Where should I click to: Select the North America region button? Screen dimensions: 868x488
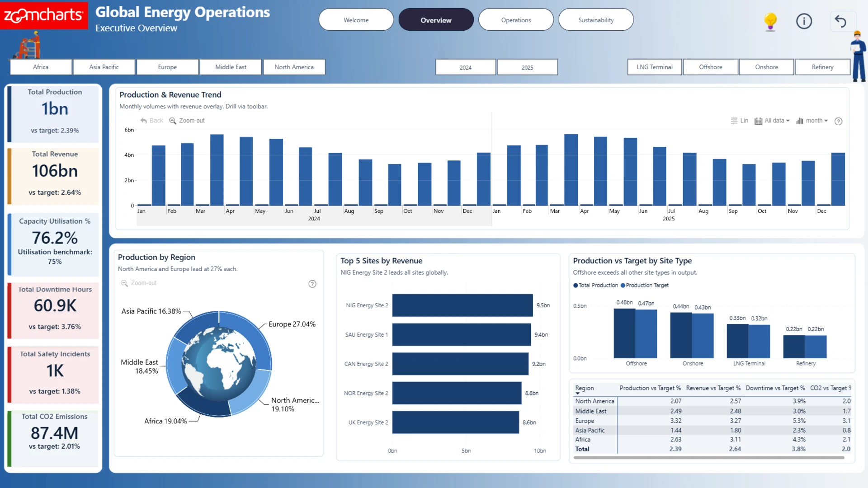click(294, 67)
